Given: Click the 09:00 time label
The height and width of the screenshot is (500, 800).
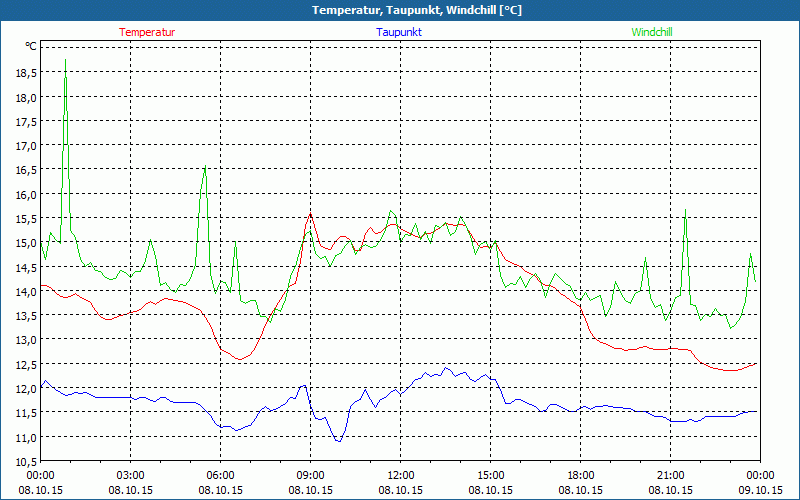Looking at the screenshot, I should click(x=310, y=476).
